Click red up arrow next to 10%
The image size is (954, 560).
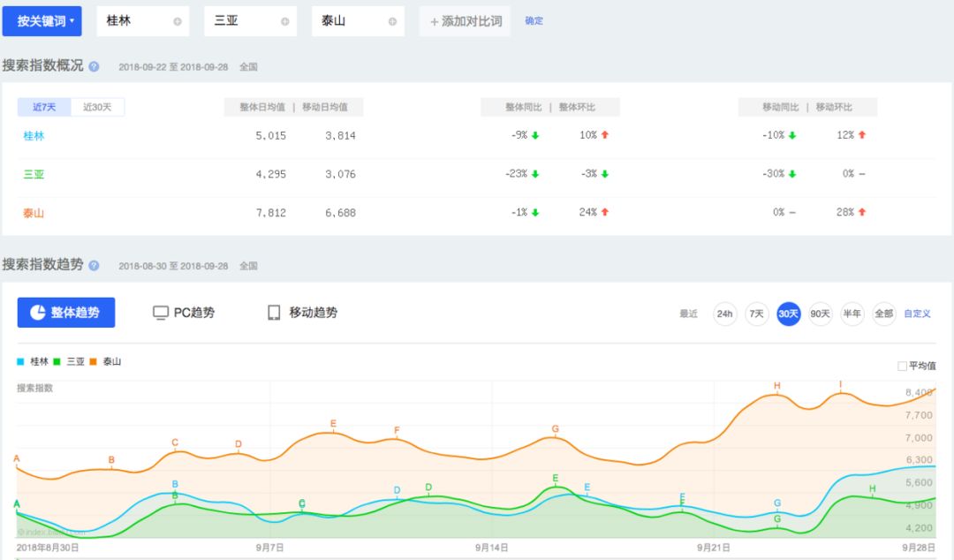605,135
